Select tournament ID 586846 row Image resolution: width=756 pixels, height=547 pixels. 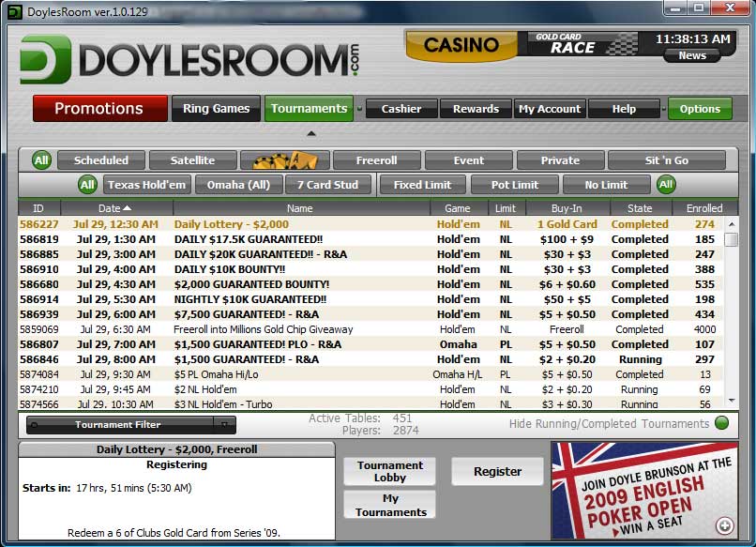coord(370,359)
